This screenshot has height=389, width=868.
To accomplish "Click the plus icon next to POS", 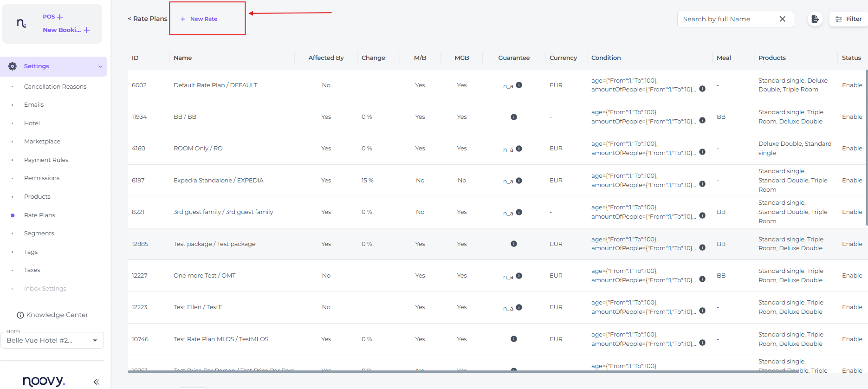I will coord(60,17).
